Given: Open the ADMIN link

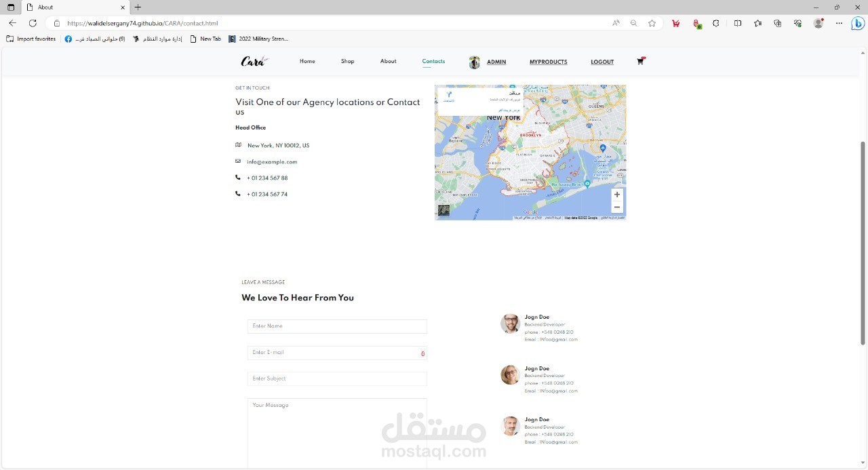Looking at the screenshot, I should (x=496, y=62).
